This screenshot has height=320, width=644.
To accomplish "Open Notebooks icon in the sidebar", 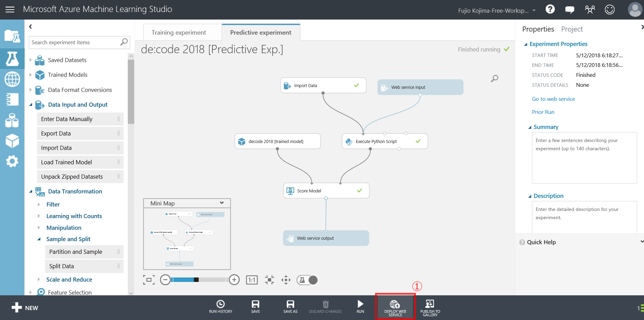I will pos(12,99).
